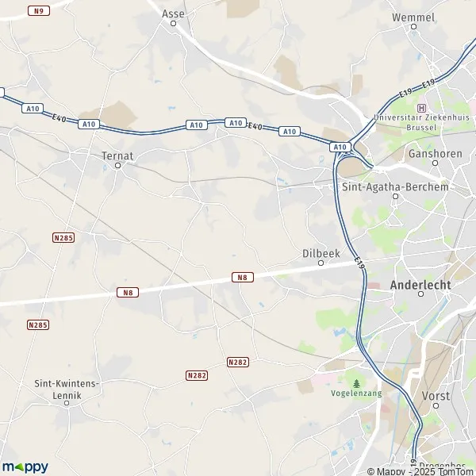Click the Sint-Kwintens-Lennik label
Viewport: 476px width, 476px height.
[x=67, y=390]
